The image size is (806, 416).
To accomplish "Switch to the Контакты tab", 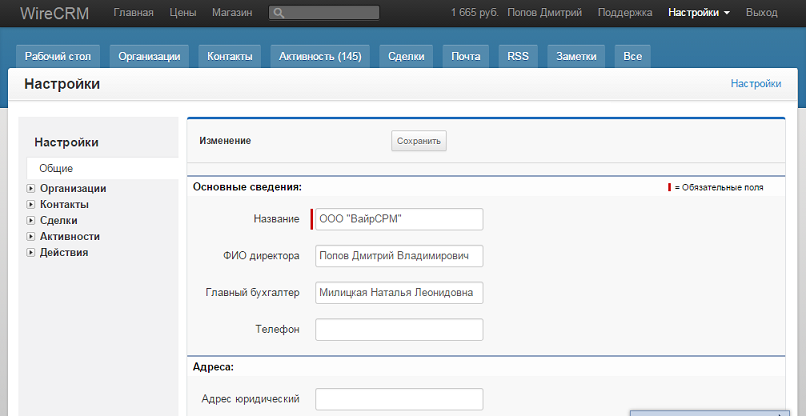I will 230,57.
